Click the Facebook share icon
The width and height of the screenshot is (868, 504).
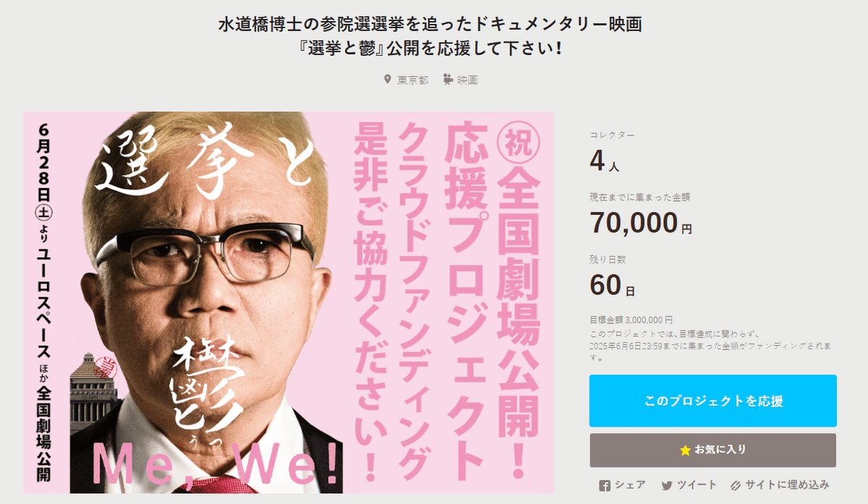605,485
